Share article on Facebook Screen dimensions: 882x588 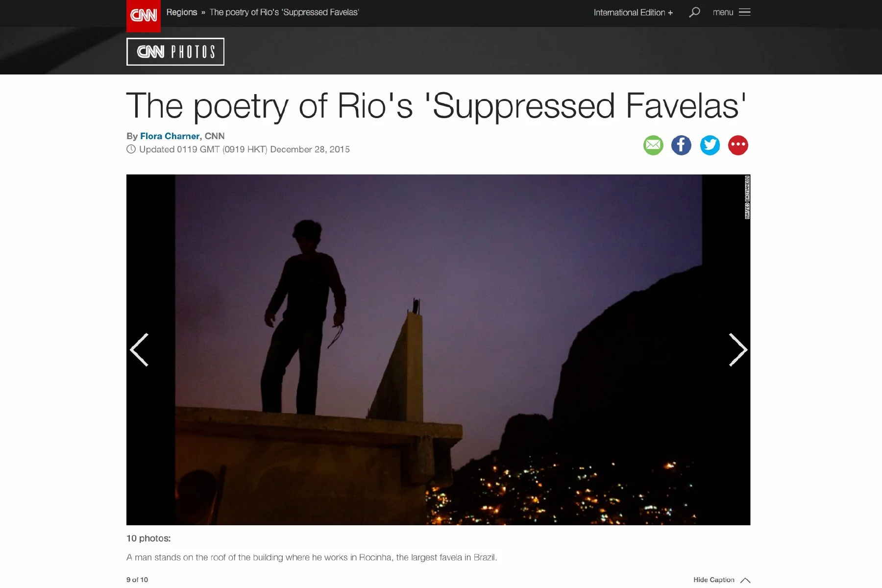(x=681, y=145)
